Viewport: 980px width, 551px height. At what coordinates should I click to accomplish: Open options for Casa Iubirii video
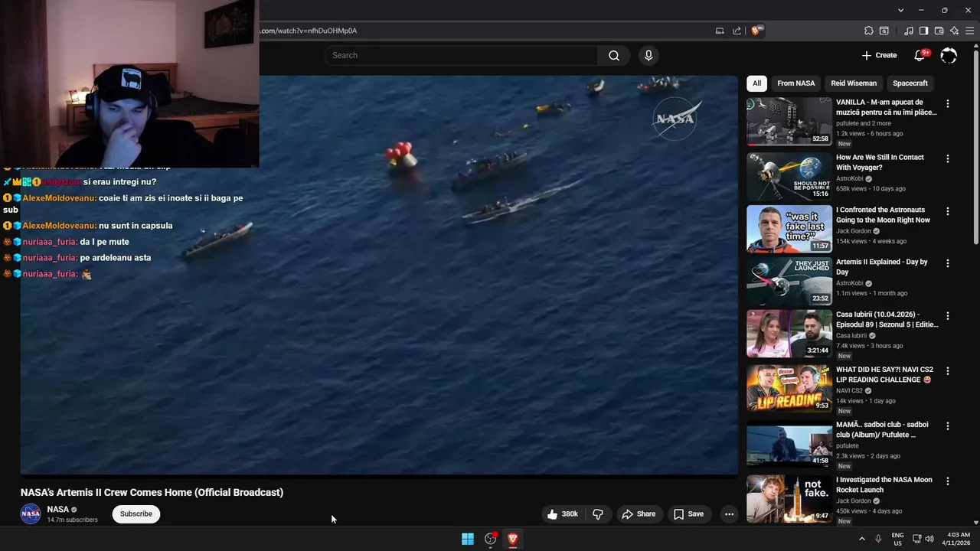948,315
